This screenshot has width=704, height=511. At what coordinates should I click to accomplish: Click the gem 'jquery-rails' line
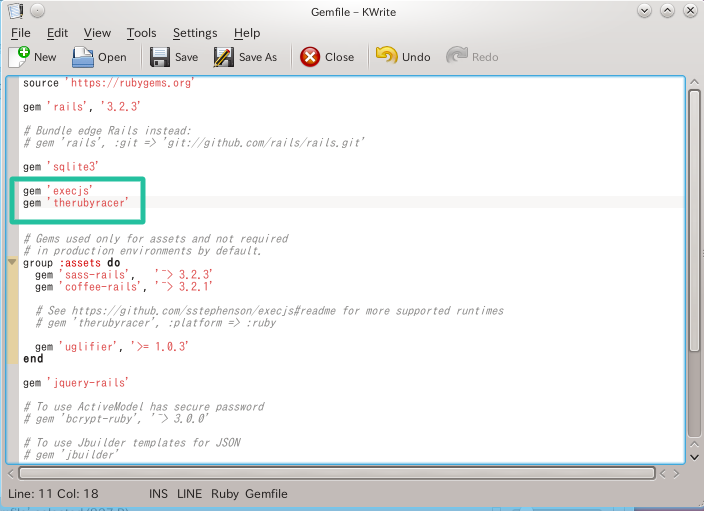click(75, 383)
